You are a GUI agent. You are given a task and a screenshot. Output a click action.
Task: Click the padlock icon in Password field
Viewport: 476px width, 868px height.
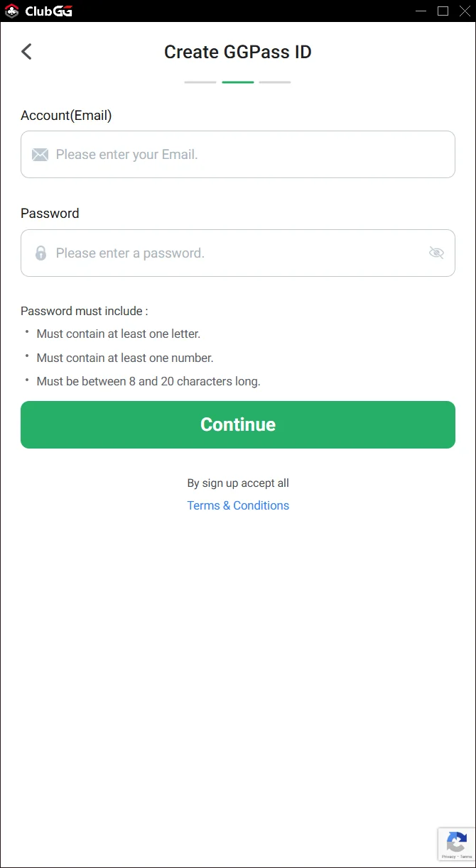40,253
